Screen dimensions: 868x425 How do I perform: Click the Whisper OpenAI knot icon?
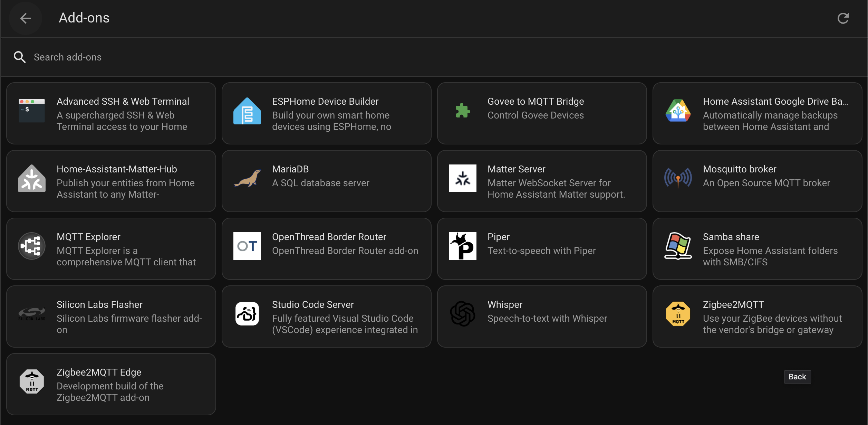pos(462,313)
